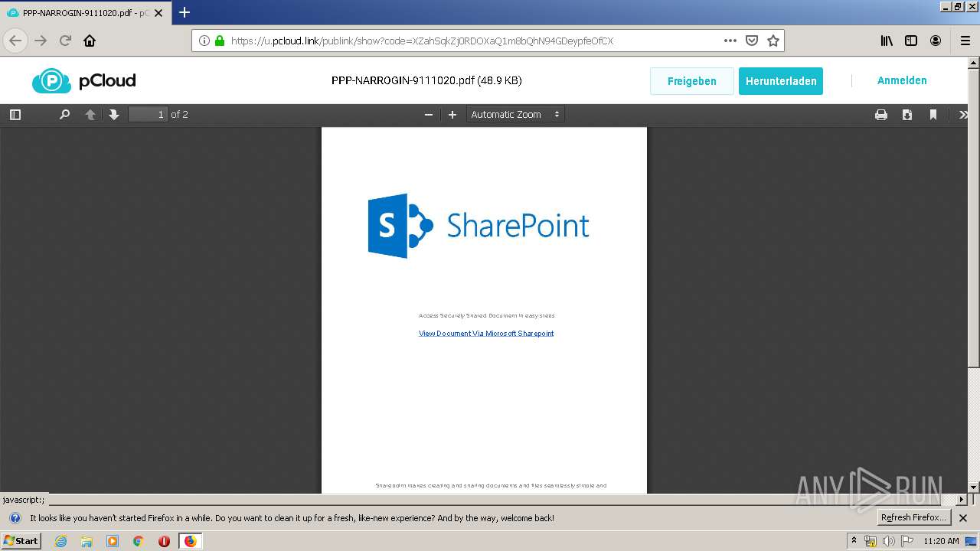Click the Freigeben share button
Screen dimensions: 980x551
(692, 81)
